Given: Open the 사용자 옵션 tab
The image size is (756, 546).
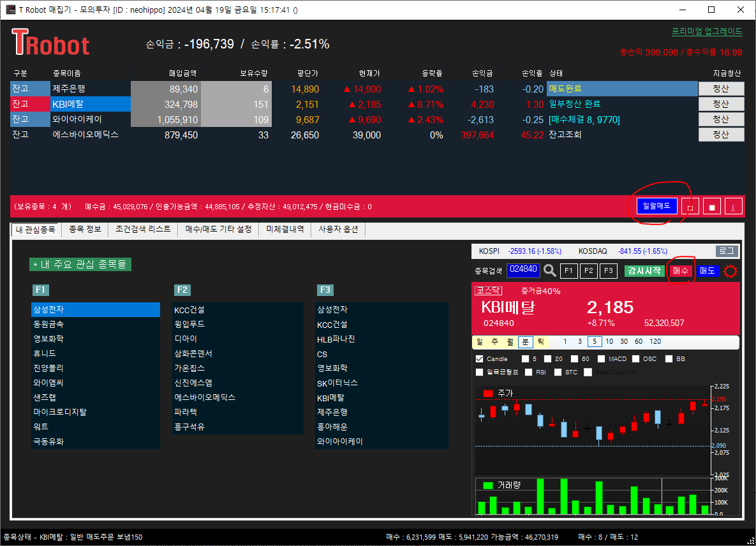Looking at the screenshot, I should (338, 229).
